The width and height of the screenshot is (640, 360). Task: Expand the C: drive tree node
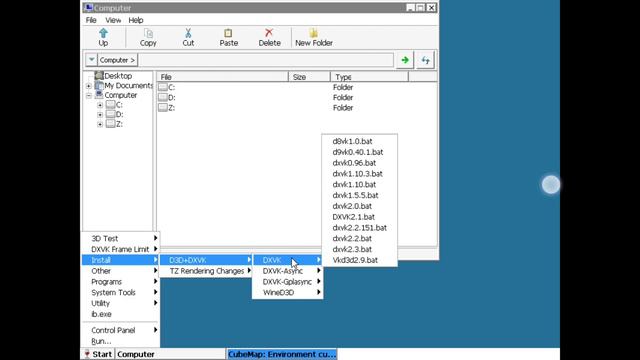coord(100,105)
